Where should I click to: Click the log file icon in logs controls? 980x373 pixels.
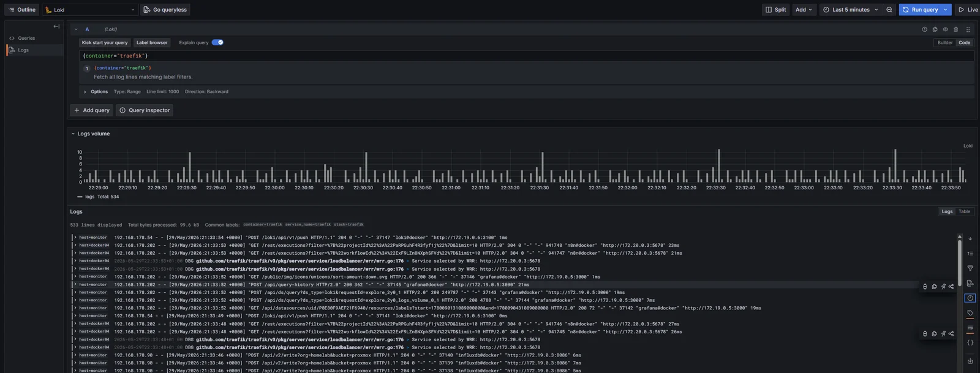click(x=970, y=283)
